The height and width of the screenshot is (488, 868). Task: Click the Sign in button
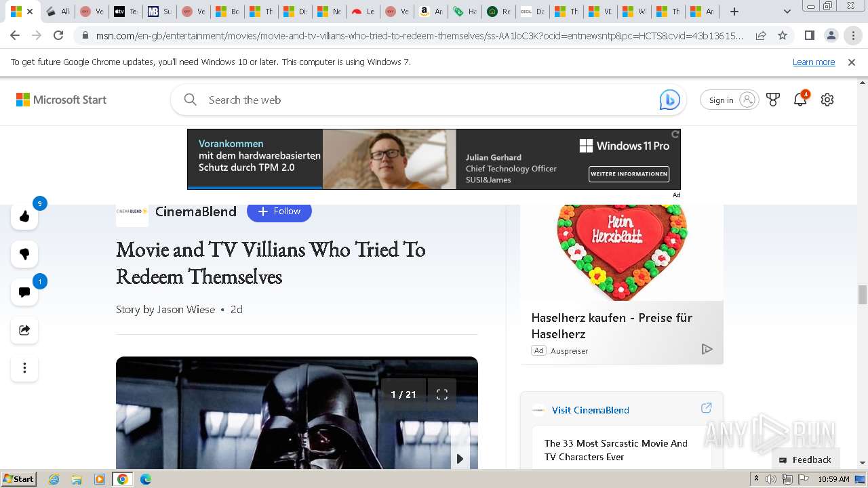tap(729, 100)
